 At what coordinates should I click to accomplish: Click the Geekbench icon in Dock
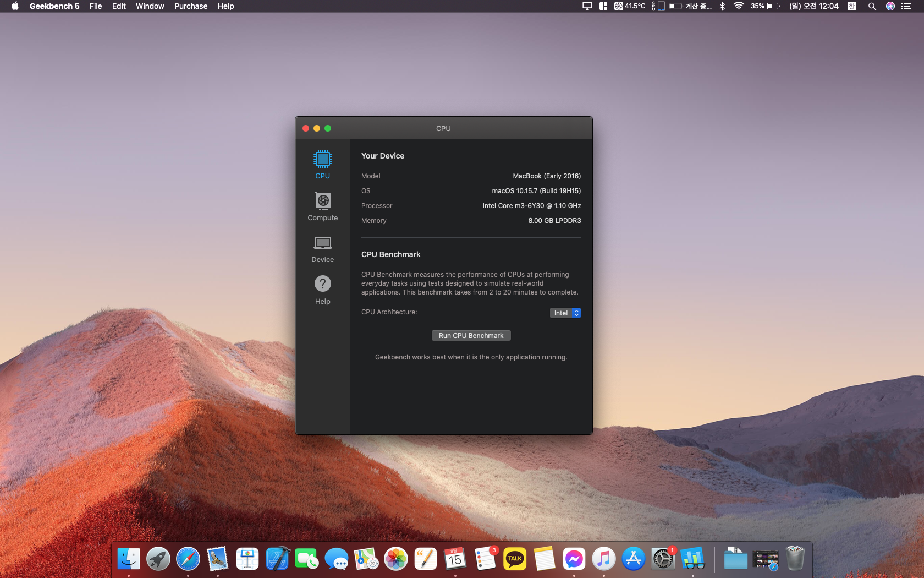(x=693, y=559)
